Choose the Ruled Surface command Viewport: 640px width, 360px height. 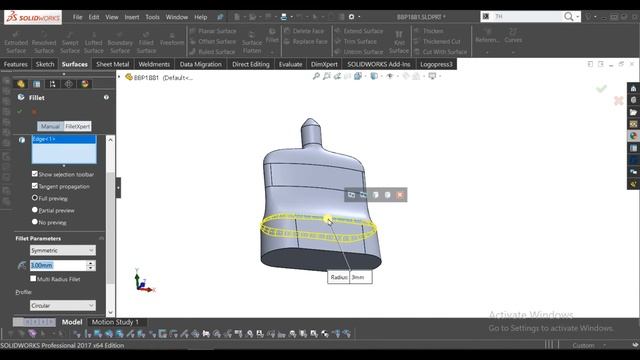213,52
